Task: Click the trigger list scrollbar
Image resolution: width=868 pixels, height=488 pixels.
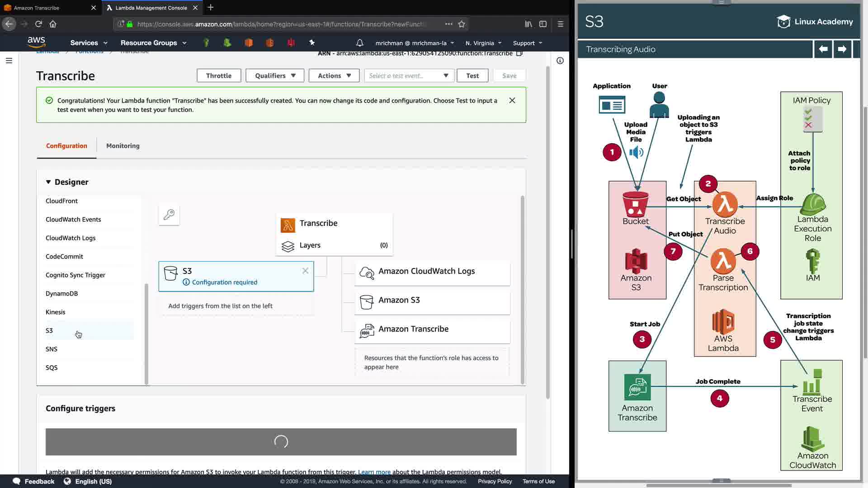Action: coord(146,333)
